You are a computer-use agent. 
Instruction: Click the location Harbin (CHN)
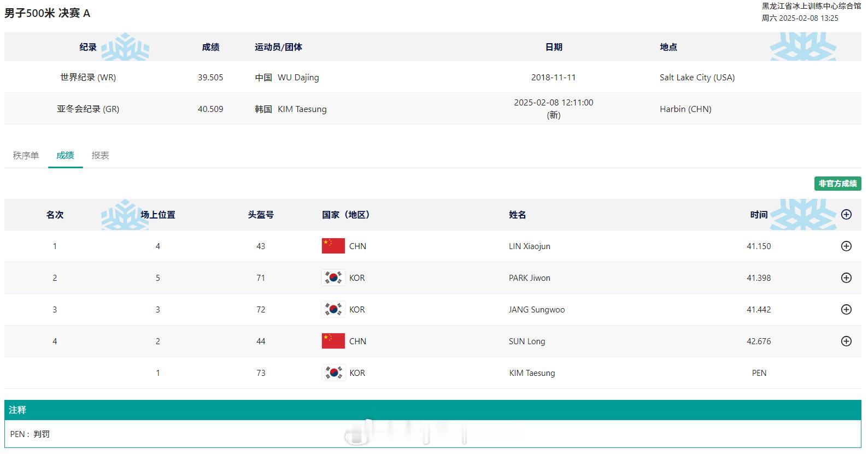(x=685, y=109)
